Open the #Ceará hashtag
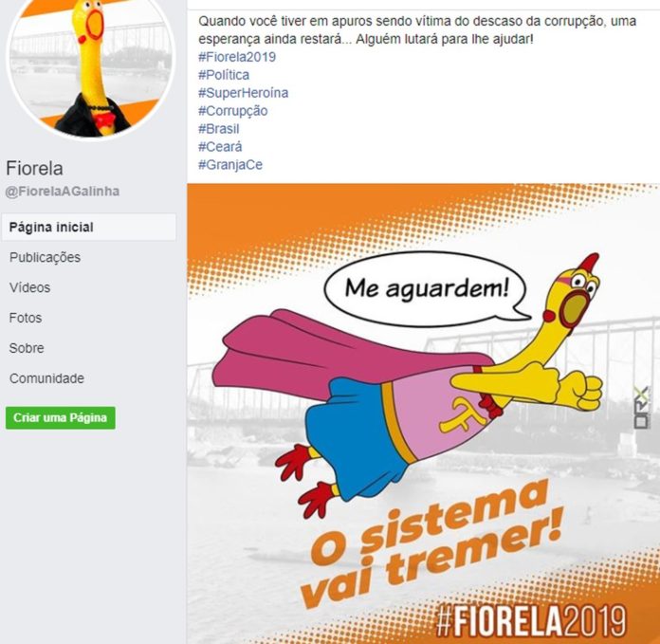660x644 pixels. click(x=220, y=146)
